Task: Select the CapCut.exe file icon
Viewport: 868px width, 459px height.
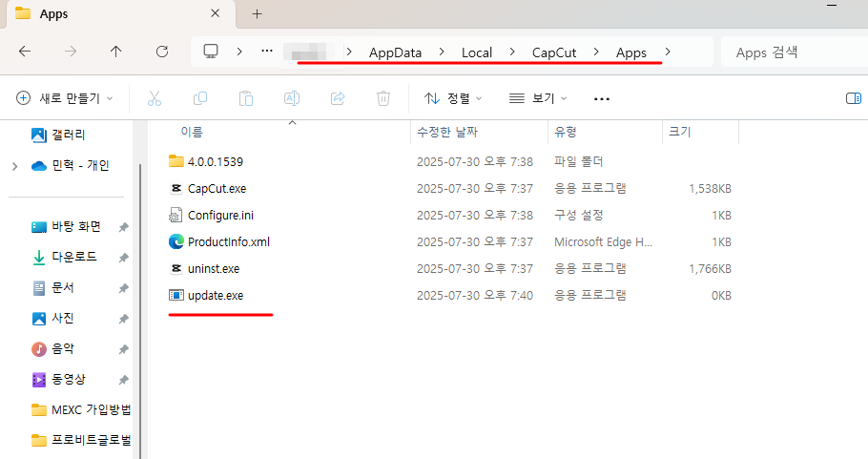Action: point(176,188)
